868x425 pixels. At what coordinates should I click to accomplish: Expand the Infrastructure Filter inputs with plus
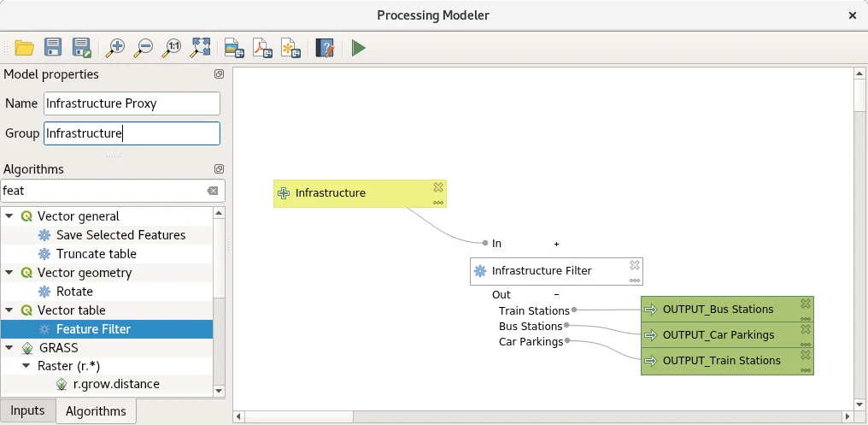coord(556,244)
